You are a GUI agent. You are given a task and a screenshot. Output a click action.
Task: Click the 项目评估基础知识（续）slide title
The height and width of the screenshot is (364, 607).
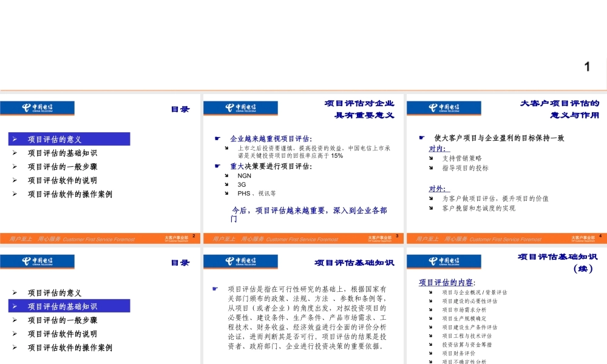click(x=558, y=263)
